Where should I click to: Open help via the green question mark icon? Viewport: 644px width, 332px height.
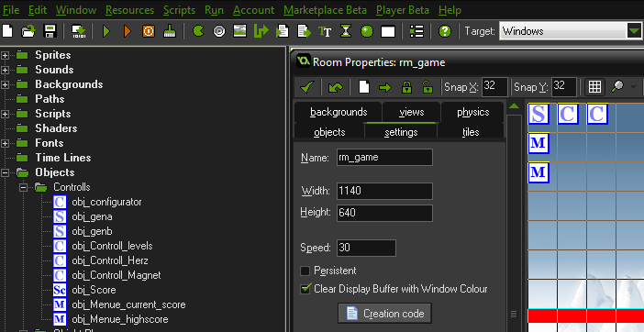(445, 31)
